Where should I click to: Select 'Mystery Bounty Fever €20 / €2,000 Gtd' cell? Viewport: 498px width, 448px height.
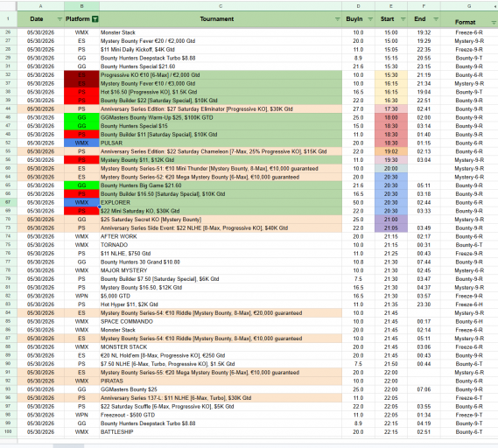tap(221, 41)
